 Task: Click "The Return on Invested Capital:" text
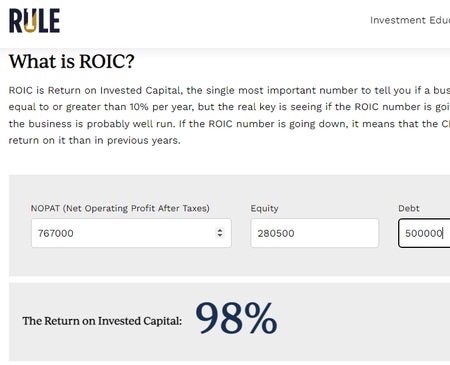(102, 321)
